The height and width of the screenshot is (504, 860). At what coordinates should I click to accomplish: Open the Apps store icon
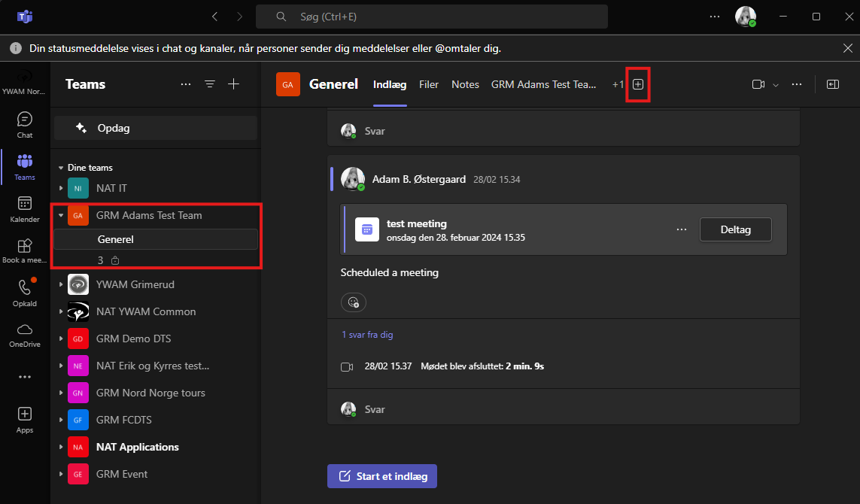25,419
